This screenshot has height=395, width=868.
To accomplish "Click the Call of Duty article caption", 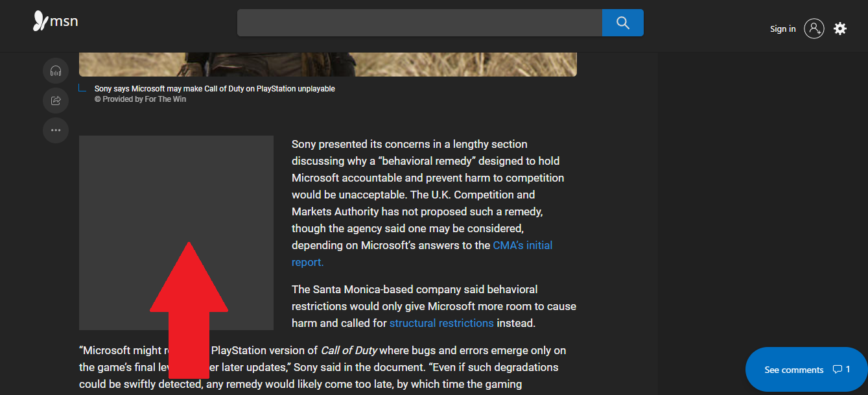I will point(215,88).
